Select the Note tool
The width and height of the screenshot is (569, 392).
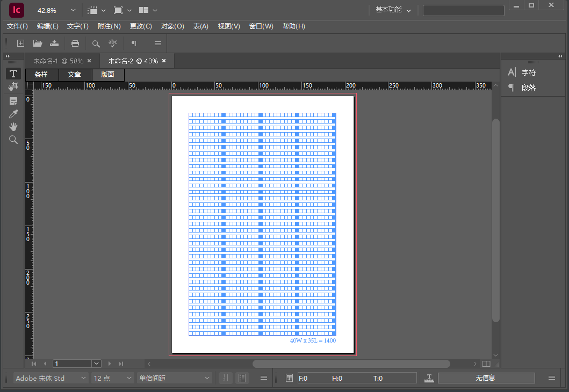click(x=13, y=100)
